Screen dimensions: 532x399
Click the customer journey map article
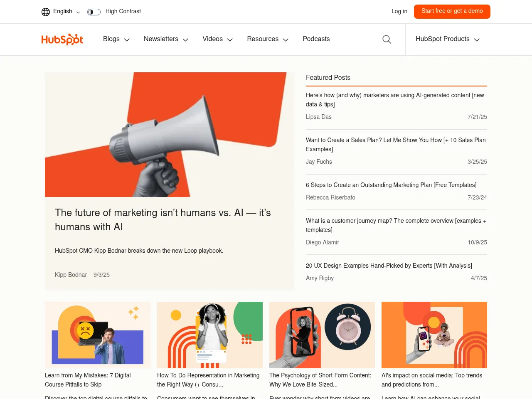tap(396, 225)
